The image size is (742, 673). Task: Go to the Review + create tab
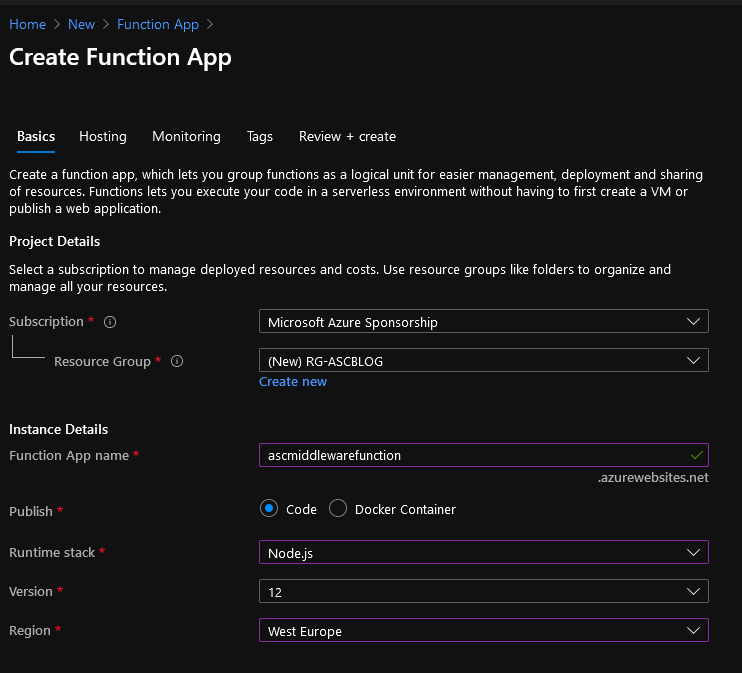[x=347, y=136]
